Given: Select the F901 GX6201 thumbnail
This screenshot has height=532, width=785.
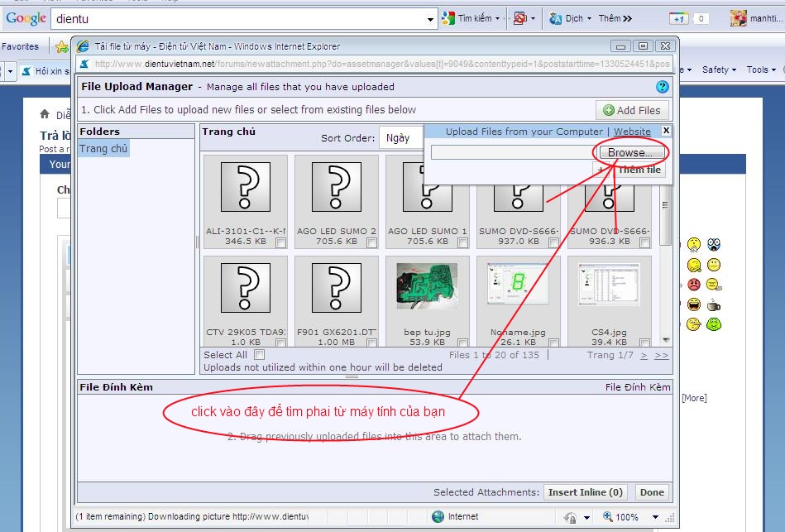Looking at the screenshot, I should click(x=337, y=288).
